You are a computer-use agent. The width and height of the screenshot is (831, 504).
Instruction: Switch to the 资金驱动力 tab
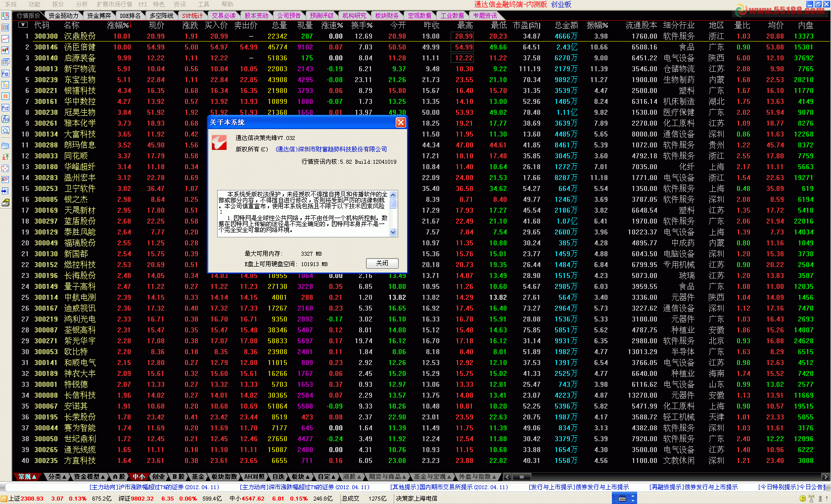click(63, 16)
